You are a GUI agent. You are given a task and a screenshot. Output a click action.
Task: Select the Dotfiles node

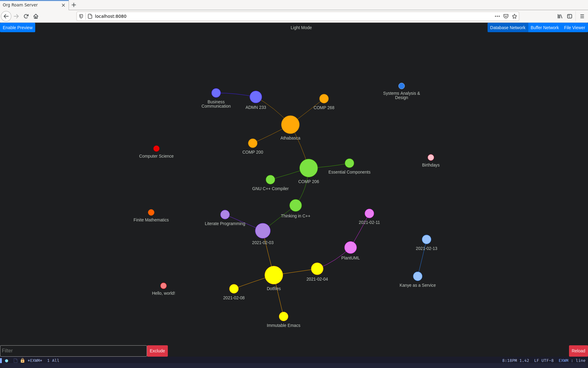(x=274, y=275)
